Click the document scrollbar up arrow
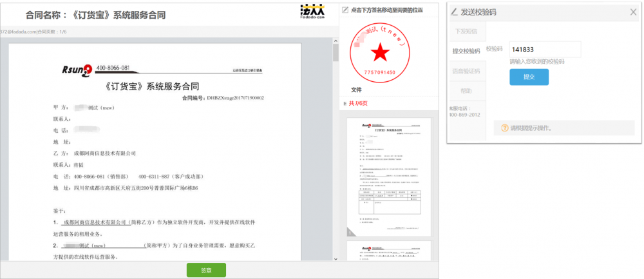The image size is (644, 279). (x=336, y=41)
